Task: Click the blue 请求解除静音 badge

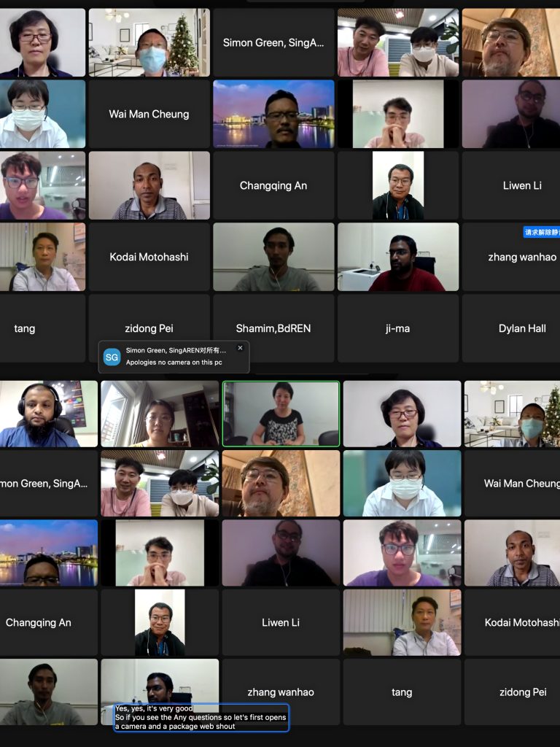Action: pyautogui.click(x=542, y=232)
